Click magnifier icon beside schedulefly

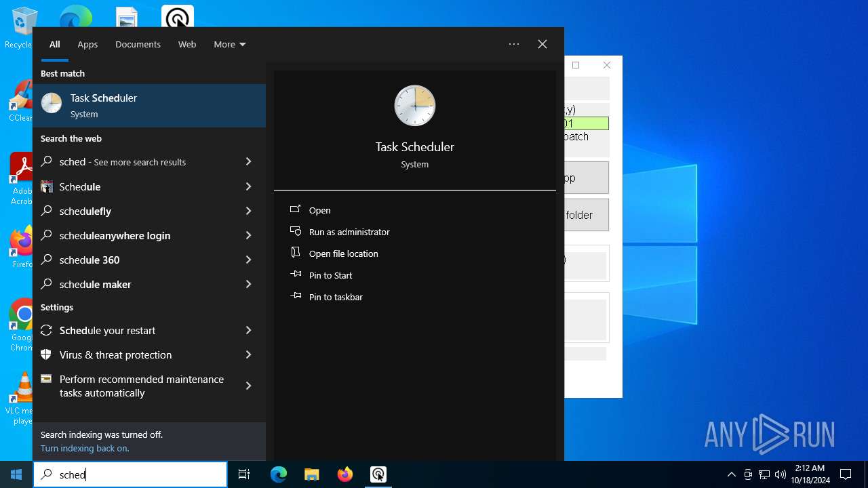coord(47,211)
